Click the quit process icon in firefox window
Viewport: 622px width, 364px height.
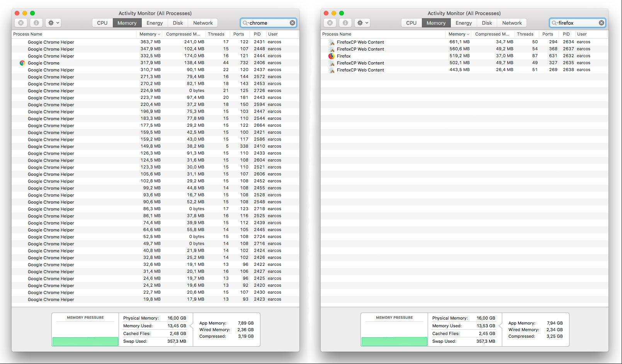pyautogui.click(x=330, y=23)
